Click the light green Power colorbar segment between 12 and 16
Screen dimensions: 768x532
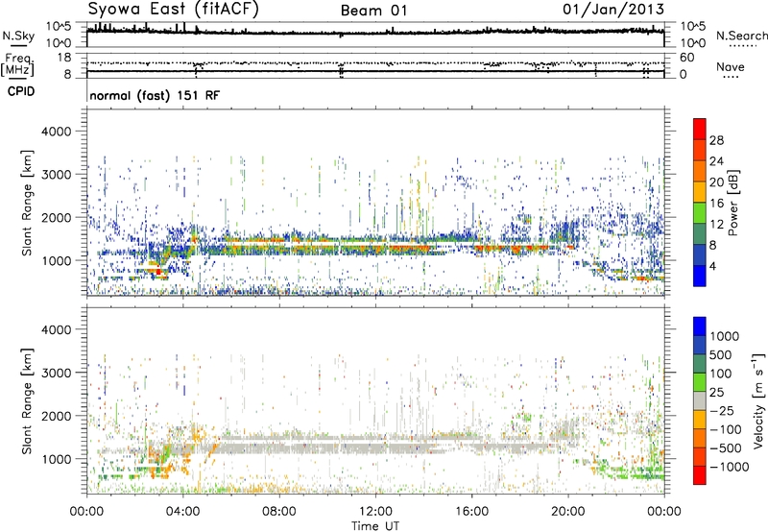(x=700, y=212)
